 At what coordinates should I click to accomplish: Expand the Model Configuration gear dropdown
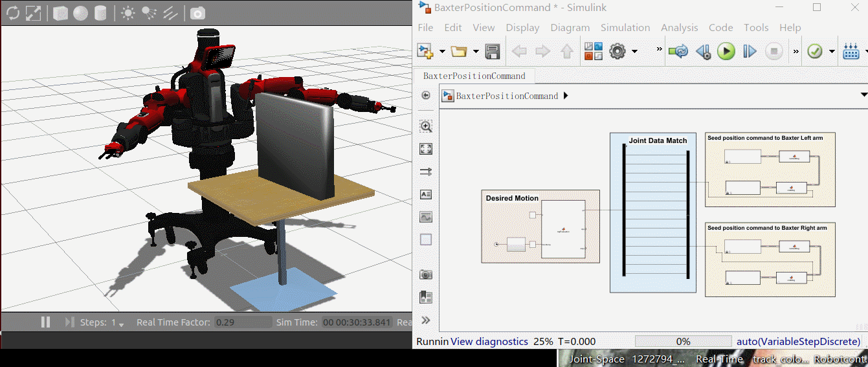pyautogui.click(x=635, y=51)
